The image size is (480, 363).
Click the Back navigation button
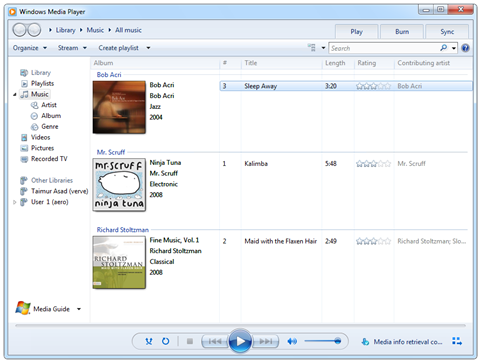click(19, 30)
